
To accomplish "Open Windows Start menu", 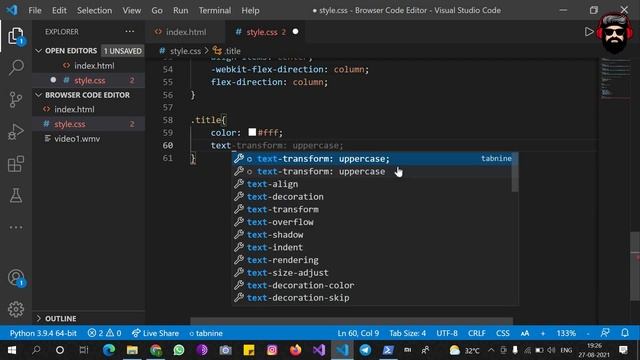I will tap(12, 350).
